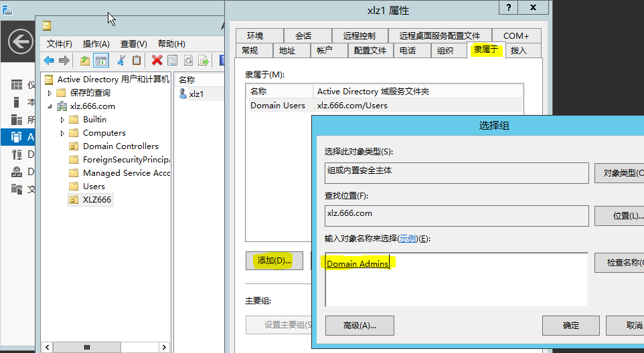Click the Server Manager title bar icon
The width and height of the screenshot is (644, 353).
coord(7,9)
